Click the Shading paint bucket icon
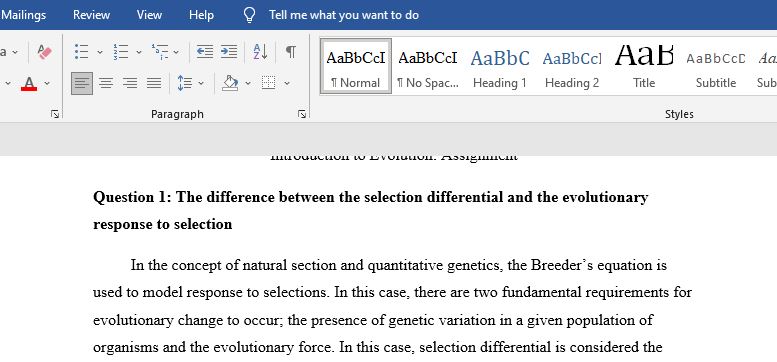777x362 pixels. point(230,83)
